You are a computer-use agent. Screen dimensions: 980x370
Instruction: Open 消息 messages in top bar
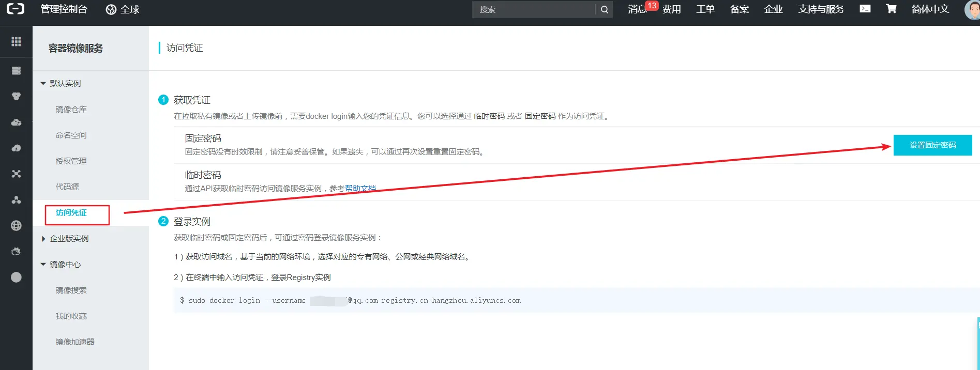click(637, 9)
